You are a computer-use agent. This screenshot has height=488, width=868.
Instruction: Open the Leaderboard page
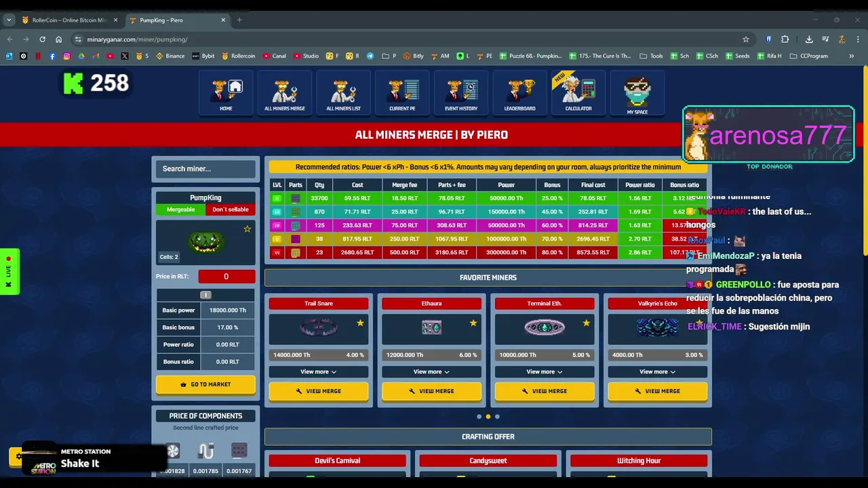[520, 93]
